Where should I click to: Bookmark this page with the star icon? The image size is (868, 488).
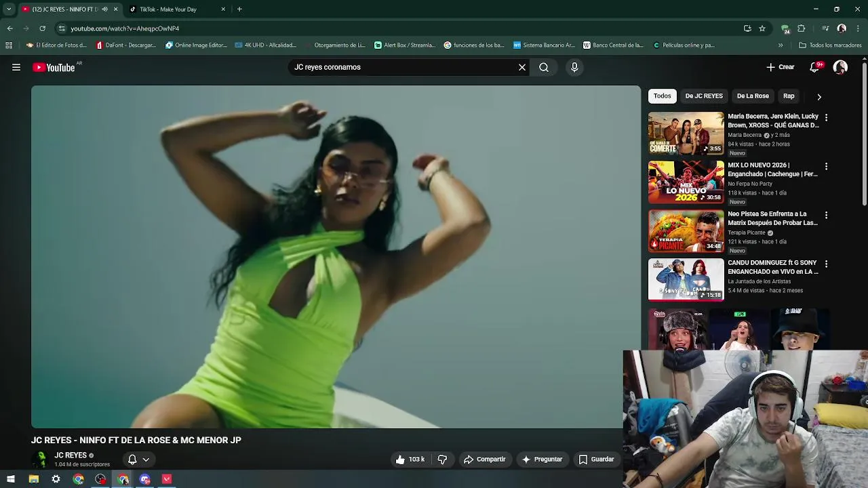(762, 28)
